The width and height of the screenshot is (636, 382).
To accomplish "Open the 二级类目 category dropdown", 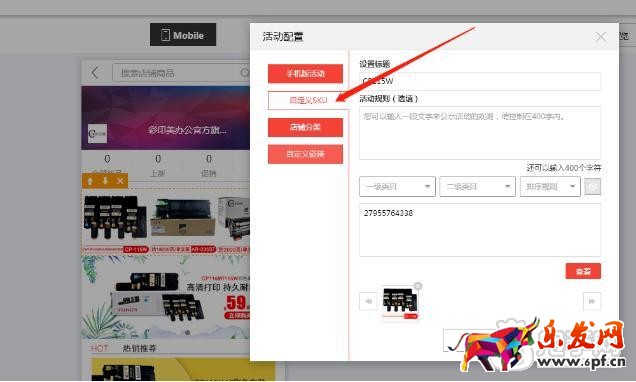I will [477, 187].
